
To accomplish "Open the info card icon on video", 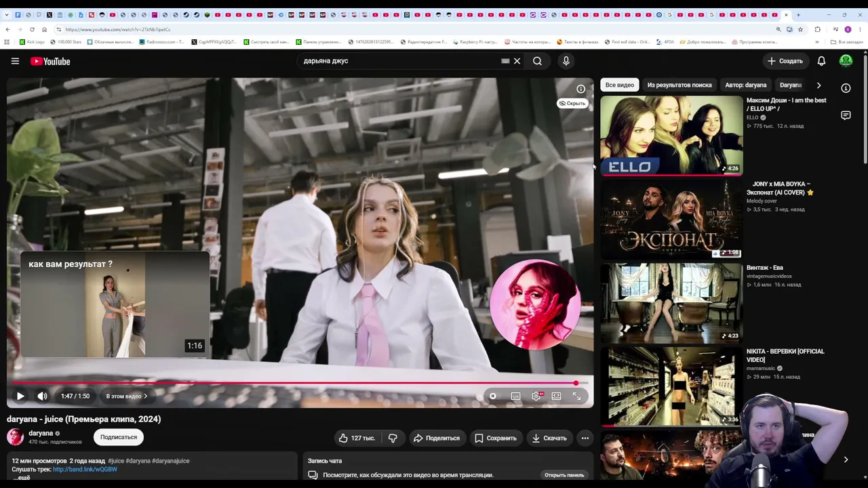I will pyautogui.click(x=581, y=89).
